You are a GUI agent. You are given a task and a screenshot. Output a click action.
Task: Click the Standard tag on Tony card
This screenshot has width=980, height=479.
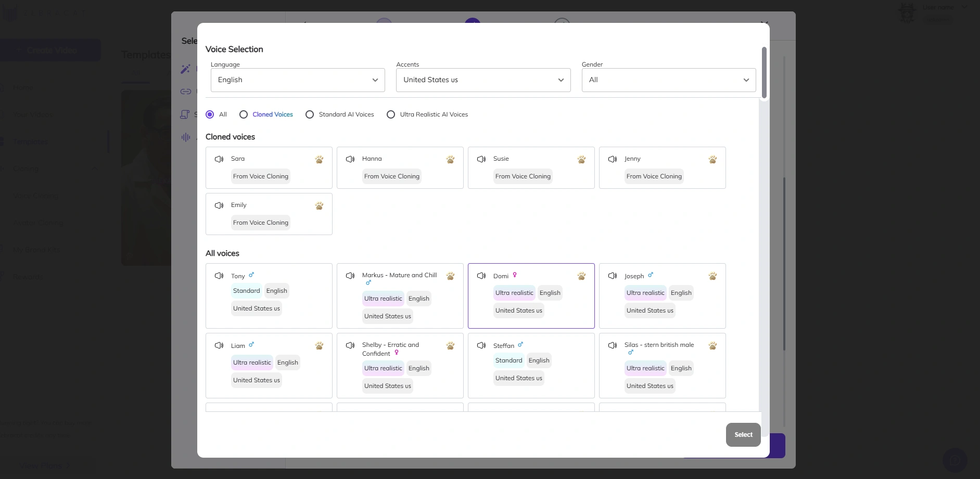tap(247, 291)
